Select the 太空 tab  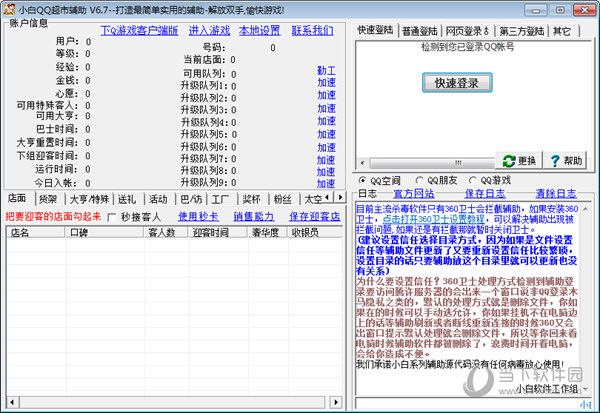313,199
